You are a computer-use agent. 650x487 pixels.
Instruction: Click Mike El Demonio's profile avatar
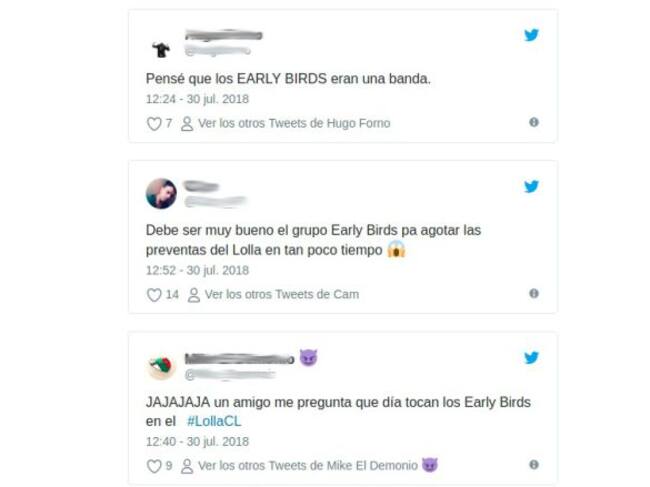pyautogui.click(x=161, y=366)
